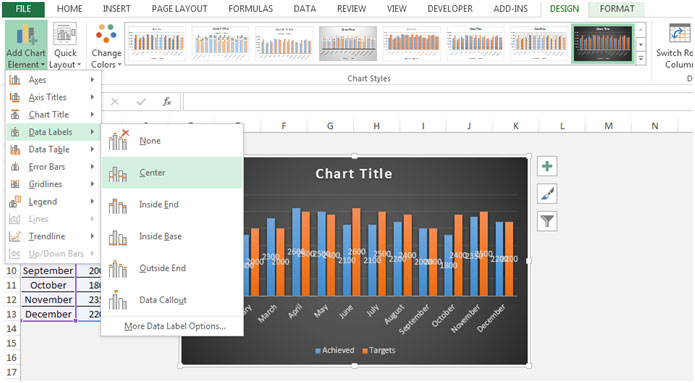
Task: Click the Chart Filters funnel button
Action: 547,221
